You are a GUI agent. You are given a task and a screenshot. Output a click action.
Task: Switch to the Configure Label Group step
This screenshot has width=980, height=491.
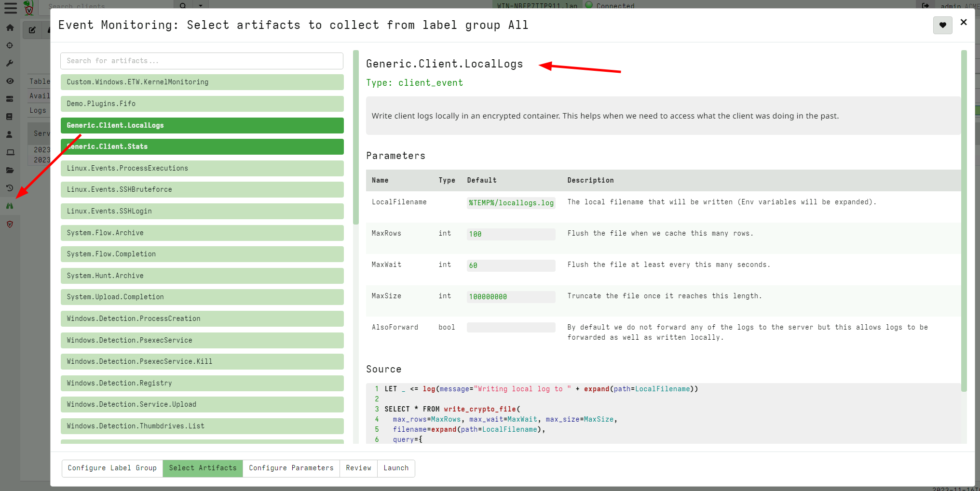point(112,468)
